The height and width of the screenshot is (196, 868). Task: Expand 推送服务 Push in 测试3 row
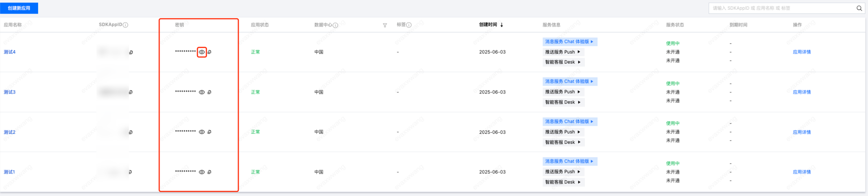(563, 92)
